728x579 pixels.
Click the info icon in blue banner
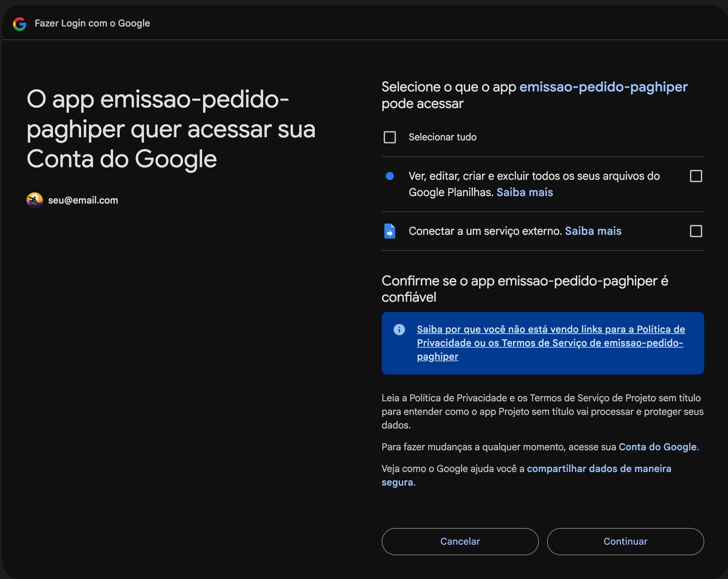(399, 330)
